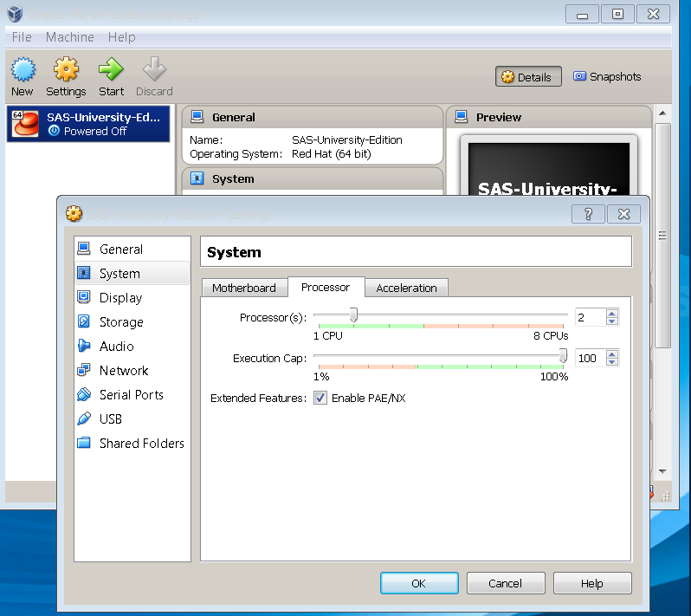Click OK to confirm settings

coord(419,583)
